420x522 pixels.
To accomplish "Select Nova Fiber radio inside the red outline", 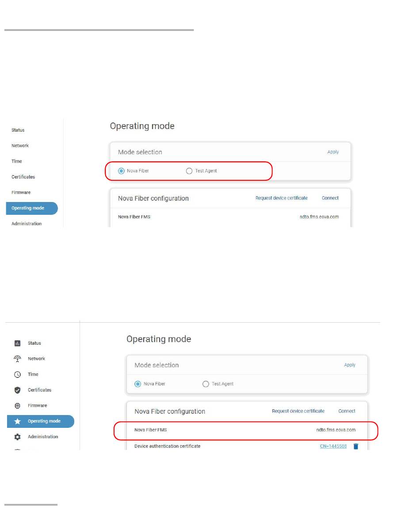I will click(x=121, y=171).
